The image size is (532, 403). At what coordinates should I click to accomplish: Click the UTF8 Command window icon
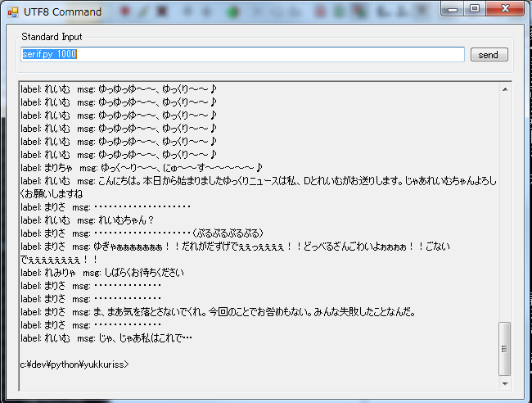(13, 12)
